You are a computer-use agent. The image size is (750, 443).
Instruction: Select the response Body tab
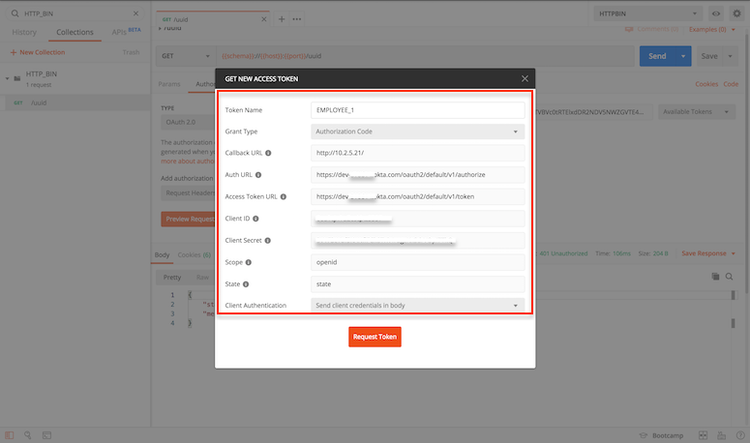(162, 255)
